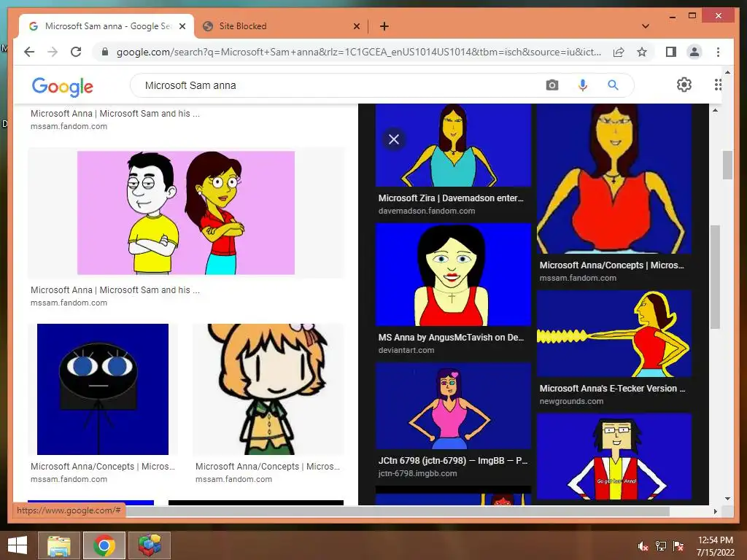
Task: Bookmark this page with the star
Action: point(642,52)
